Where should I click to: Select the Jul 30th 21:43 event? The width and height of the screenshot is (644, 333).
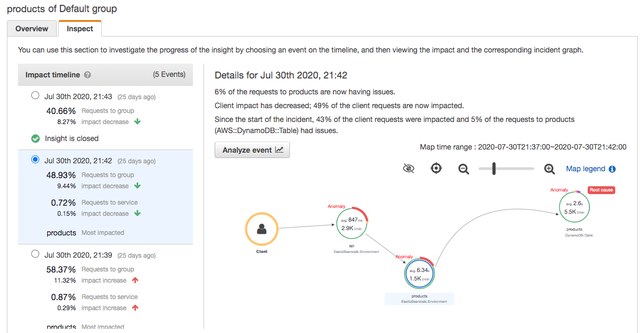tap(36, 96)
